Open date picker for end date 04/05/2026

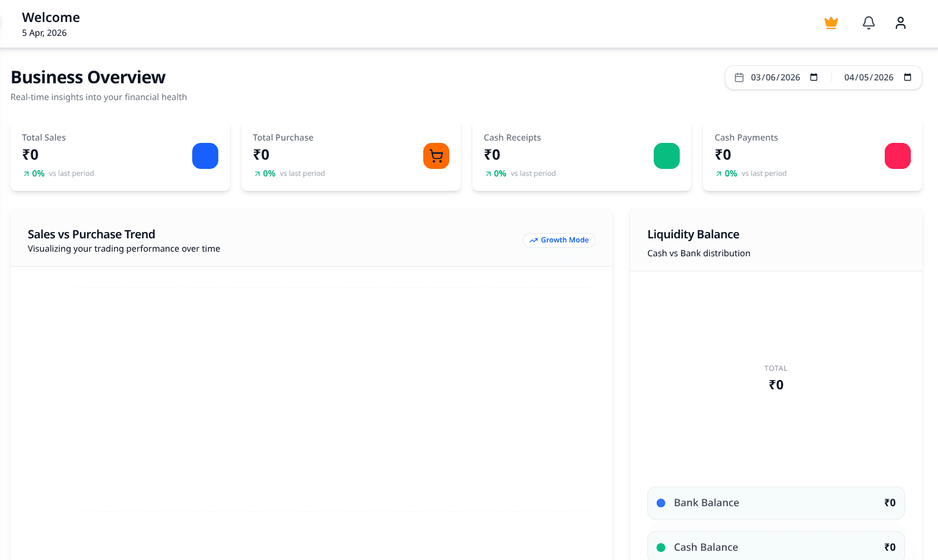click(x=907, y=78)
